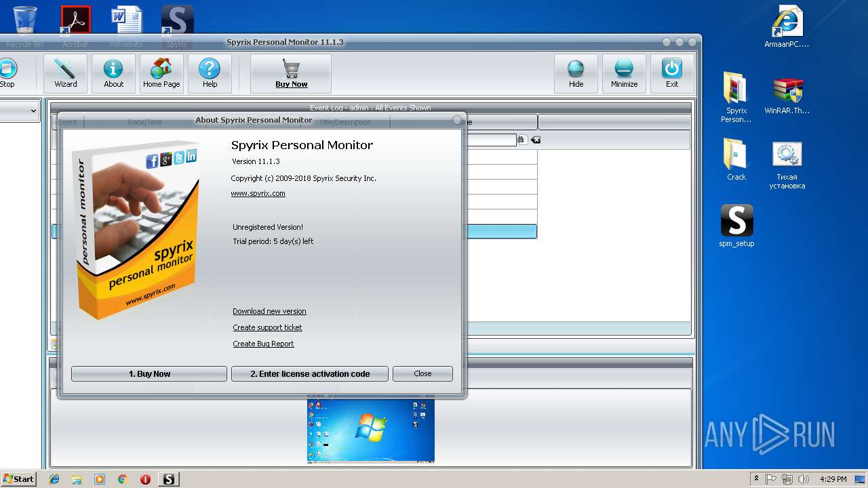868x488 pixels.
Task: Click the Minimize toolbar button
Action: click(x=624, y=73)
